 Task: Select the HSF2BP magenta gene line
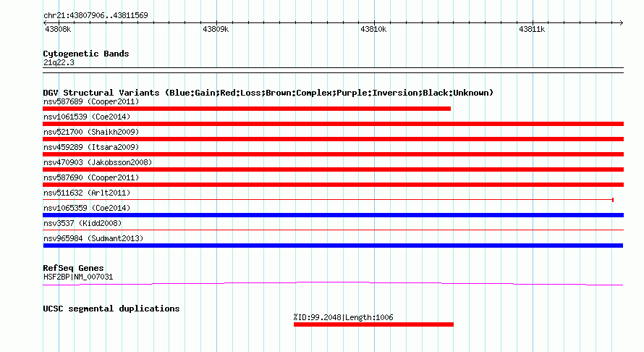pos(333,283)
